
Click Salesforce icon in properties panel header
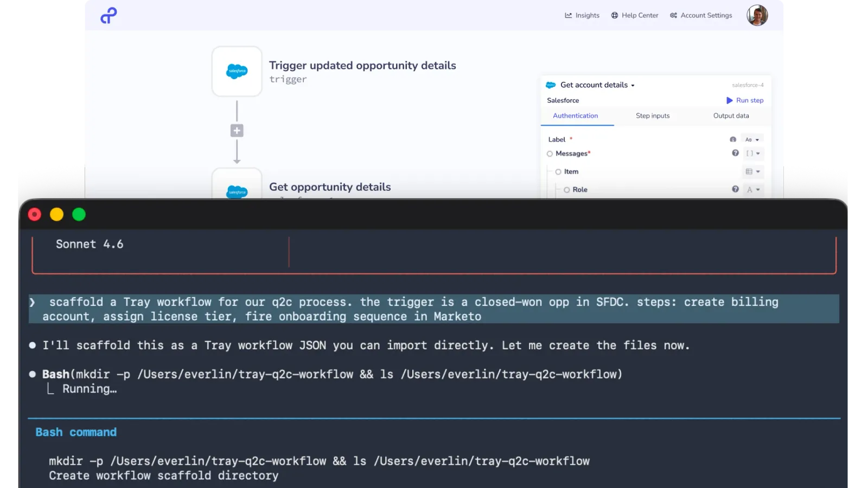(551, 85)
